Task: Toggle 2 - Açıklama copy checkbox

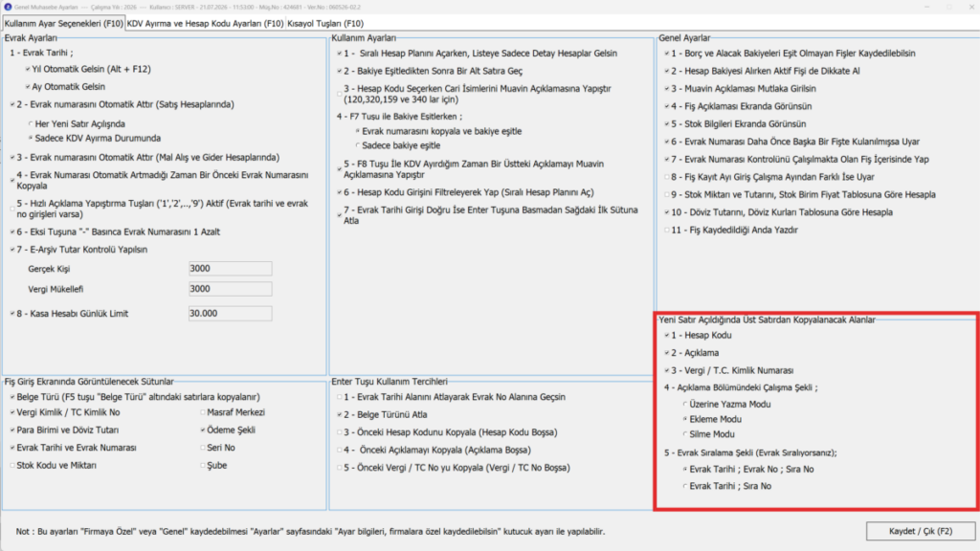Action: 667,353
